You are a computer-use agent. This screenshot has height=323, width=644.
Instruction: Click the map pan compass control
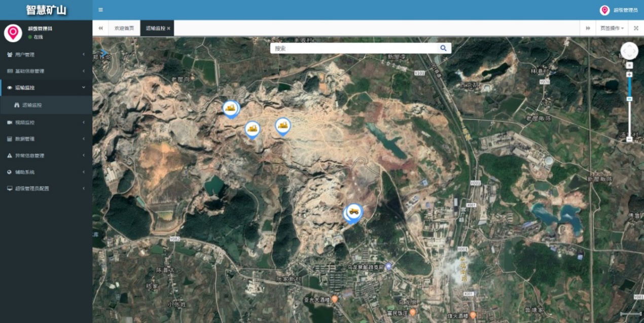[x=629, y=51]
